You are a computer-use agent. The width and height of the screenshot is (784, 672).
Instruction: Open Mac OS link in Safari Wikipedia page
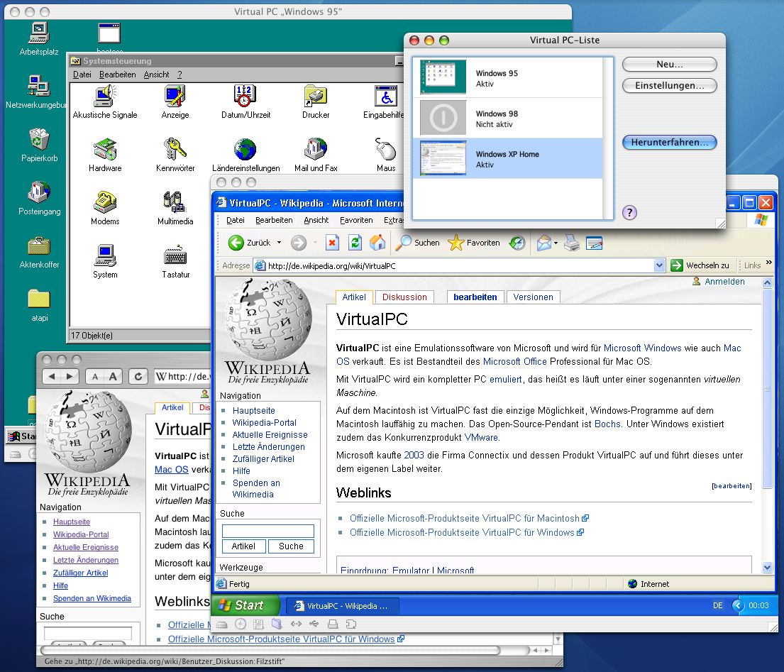point(172,470)
